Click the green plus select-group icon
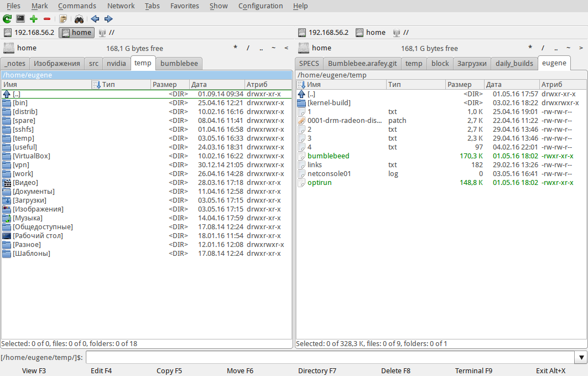588x376 pixels. pyautogui.click(x=34, y=19)
